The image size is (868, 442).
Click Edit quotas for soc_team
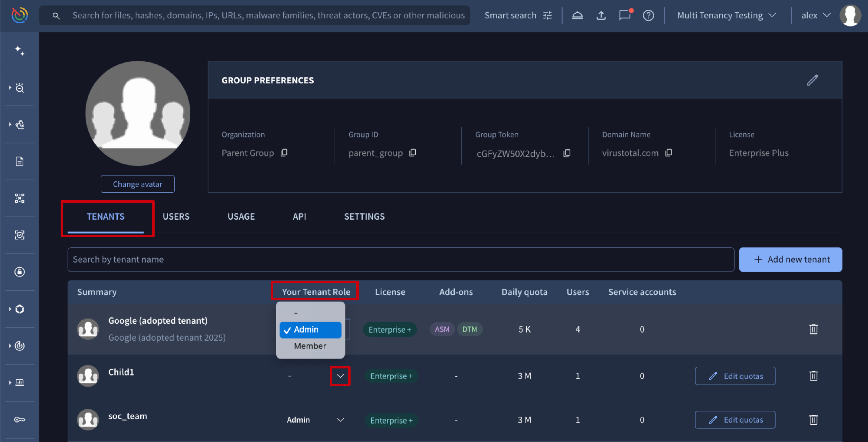coord(735,420)
